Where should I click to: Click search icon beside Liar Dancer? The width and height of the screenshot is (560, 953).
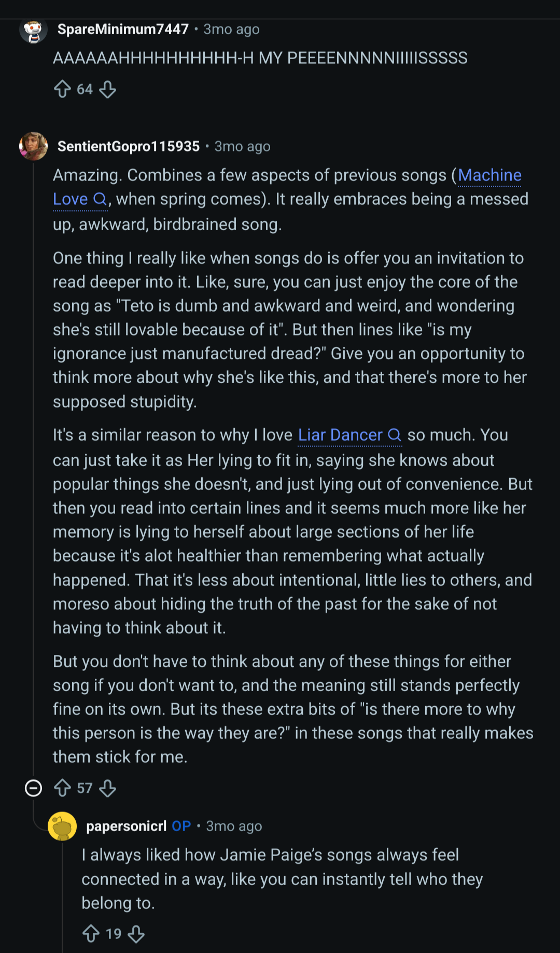(395, 435)
